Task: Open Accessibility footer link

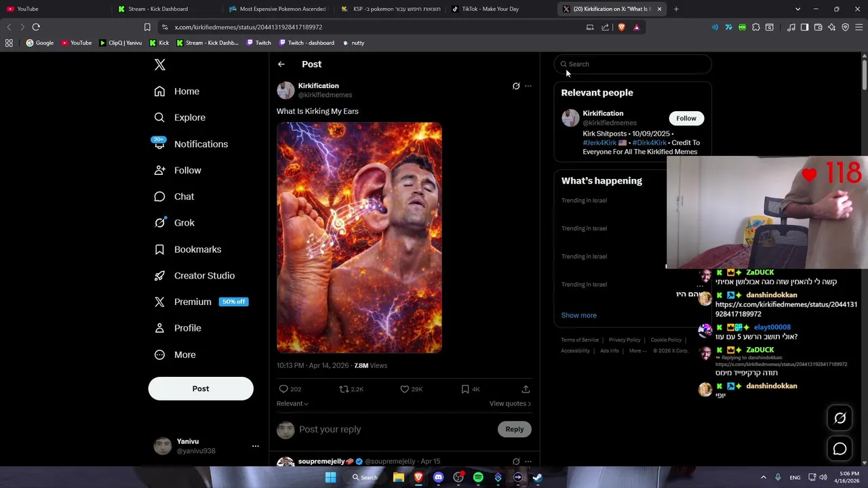Action: pos(575,351)
